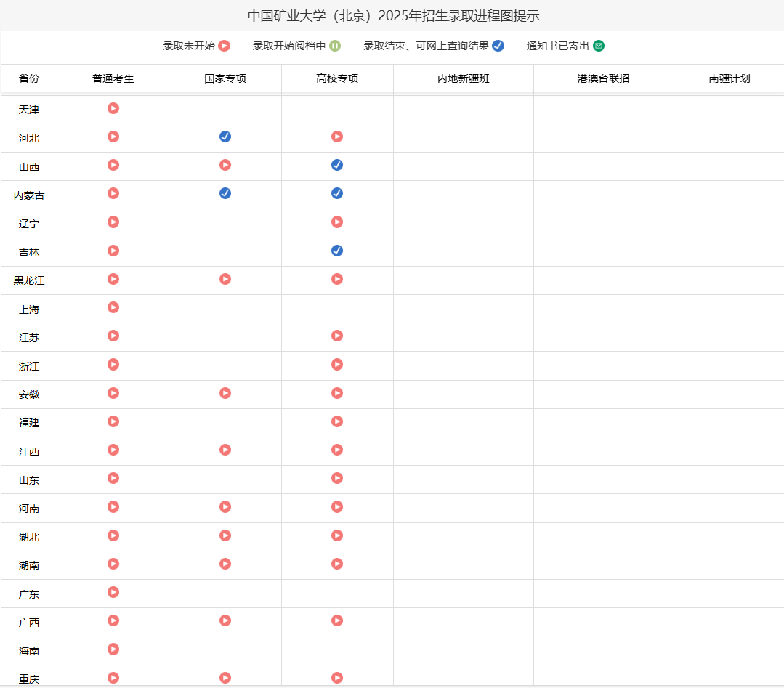This screenshot has width=784, height=688.
Task: Click 重庆 国家专项 red status icon
Action: click(x=225, y=678)
